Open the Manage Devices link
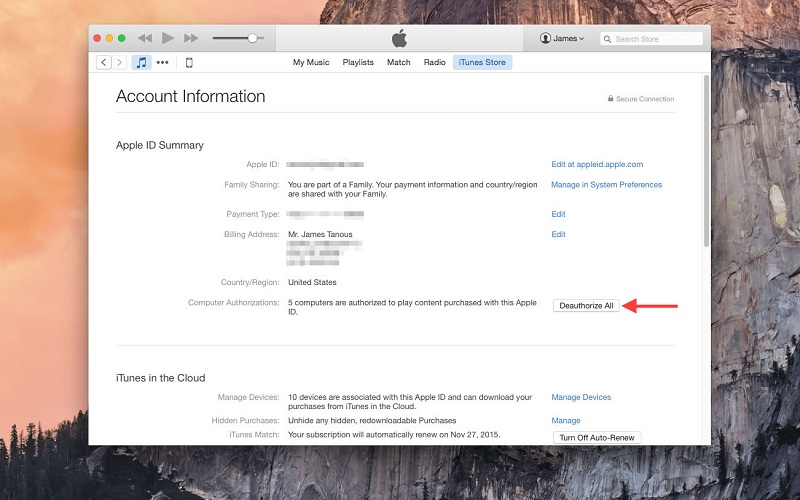 [x=581, y=397]
